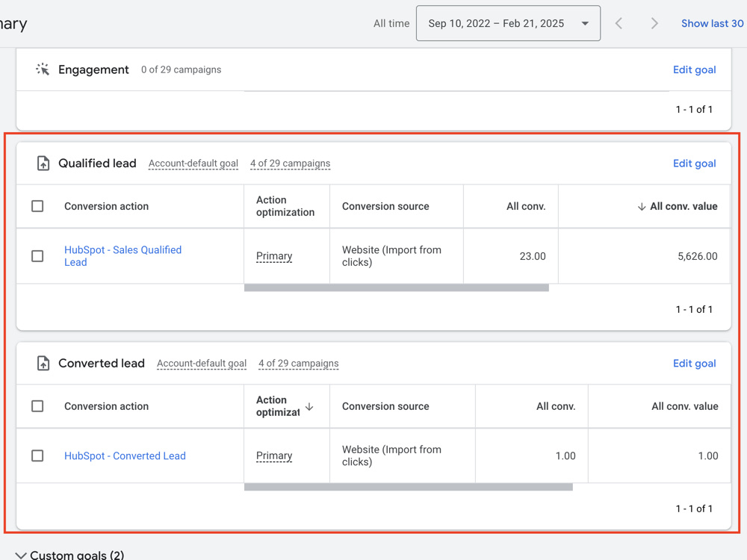The width and height of the screenshot is (747, 560).
Task: Select all in Converted lead table
Action: click(37, 406)
